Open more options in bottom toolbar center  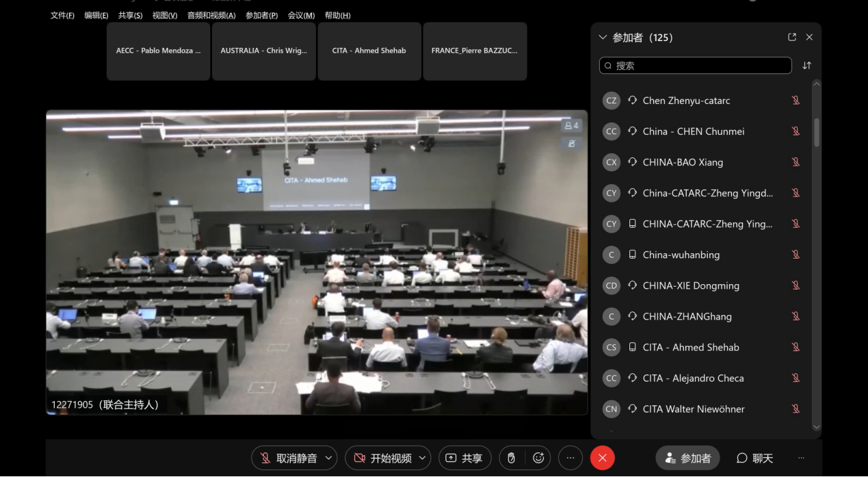(x=570, y=458)
